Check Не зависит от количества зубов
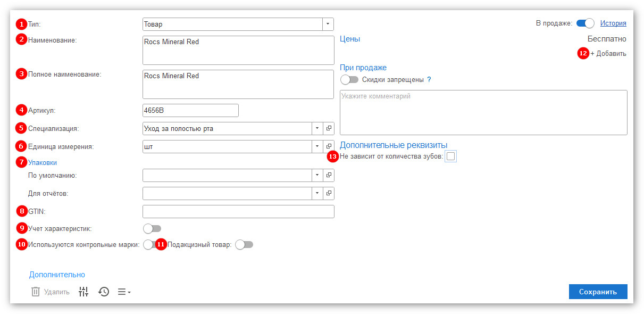This screenshot has width=644, height=314. [x=450, y=156]
